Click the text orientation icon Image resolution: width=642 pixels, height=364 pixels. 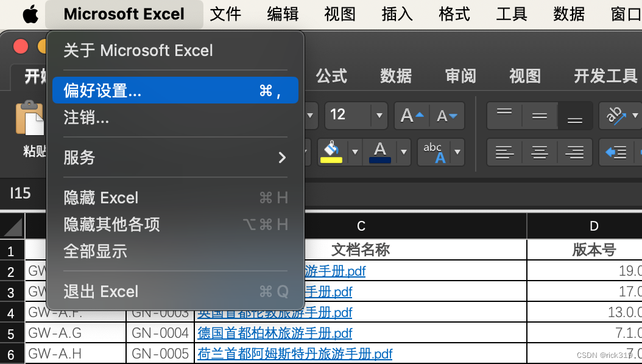click(616, 116)
